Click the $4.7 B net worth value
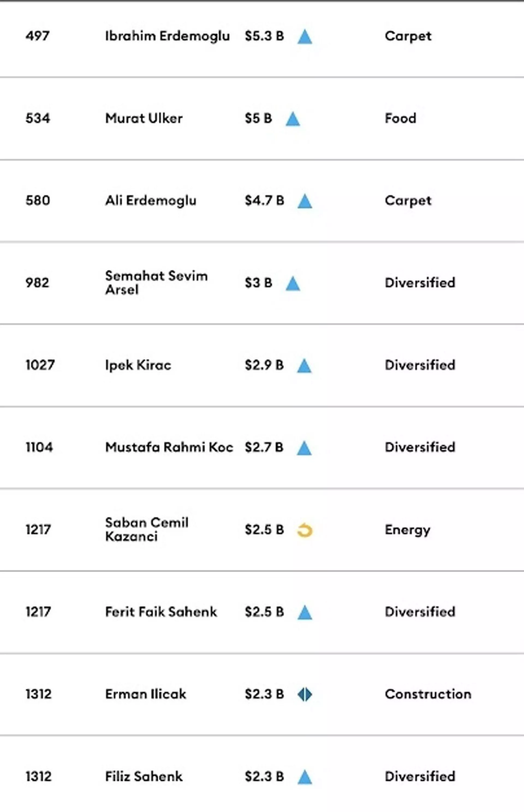The height and width of the screenshot is (812, 524). coord(264,201)
